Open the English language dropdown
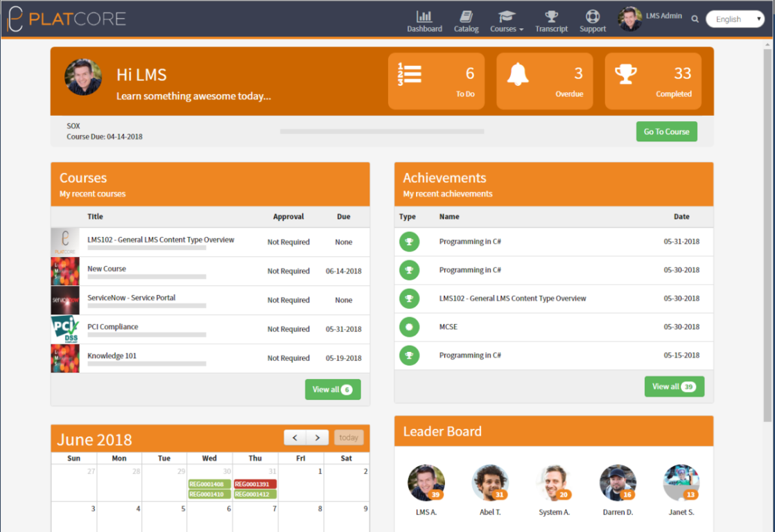Screen dimensions: 775x532 point(734,19)
